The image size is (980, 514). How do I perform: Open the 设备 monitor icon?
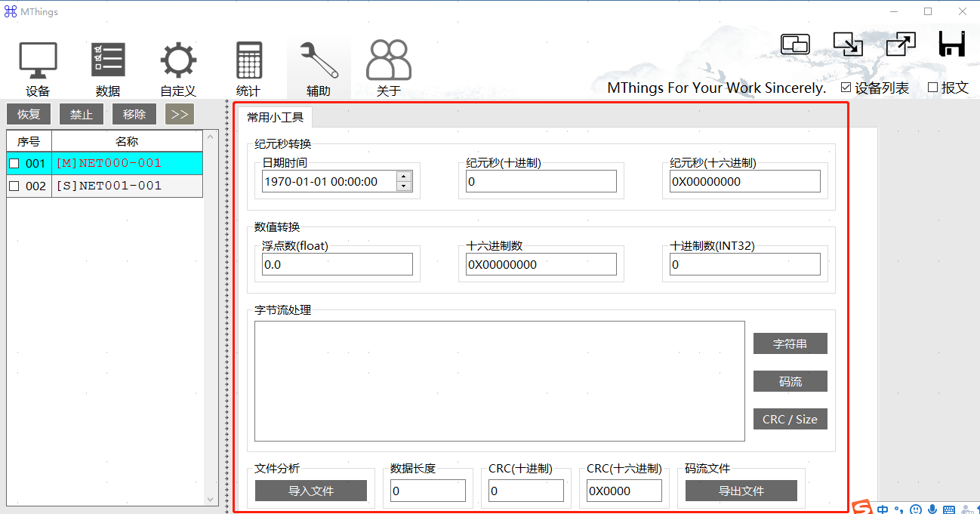38,61
